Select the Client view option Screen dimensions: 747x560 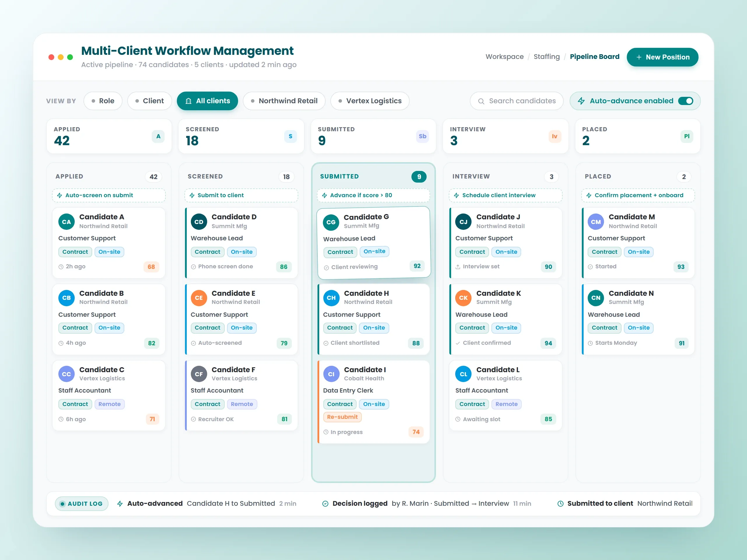coord(150,101)
